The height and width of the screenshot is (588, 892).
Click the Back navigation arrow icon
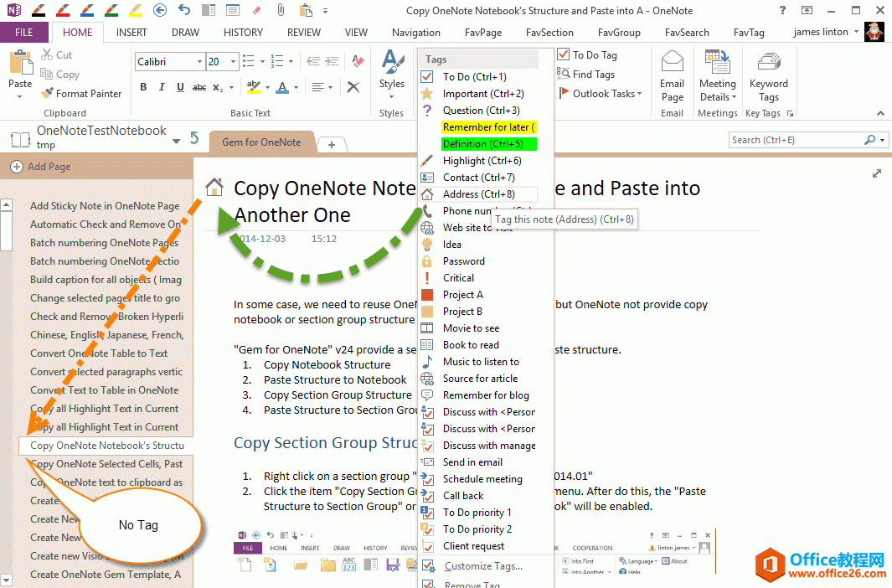point(160,10)
